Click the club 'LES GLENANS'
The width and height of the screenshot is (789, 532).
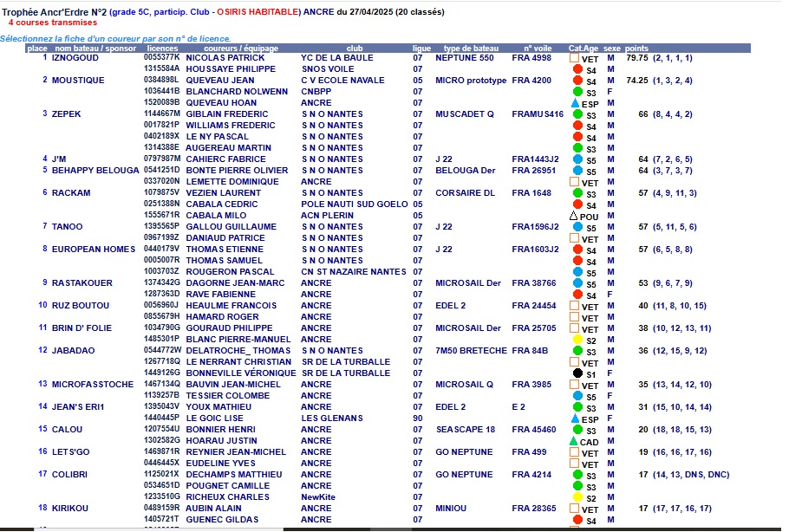click(x=332, y=418)
